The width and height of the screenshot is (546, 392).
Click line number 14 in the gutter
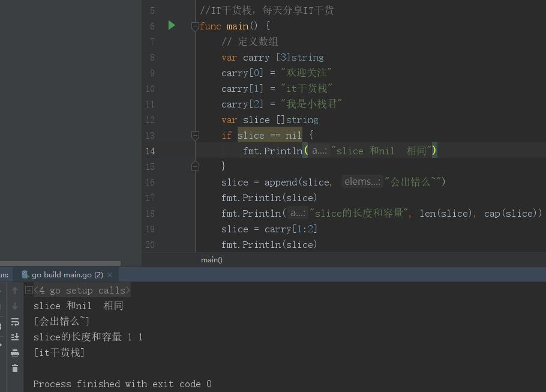pos(149,151)
